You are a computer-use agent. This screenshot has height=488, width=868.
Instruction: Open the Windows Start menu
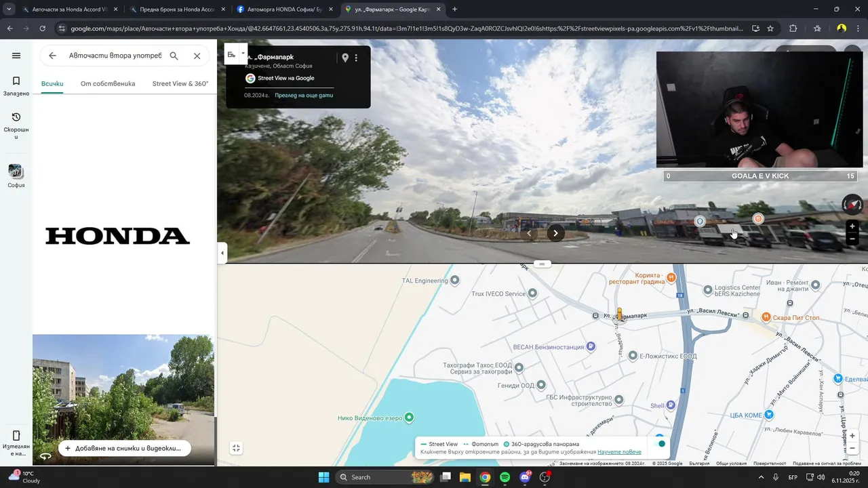pos(323,477)
